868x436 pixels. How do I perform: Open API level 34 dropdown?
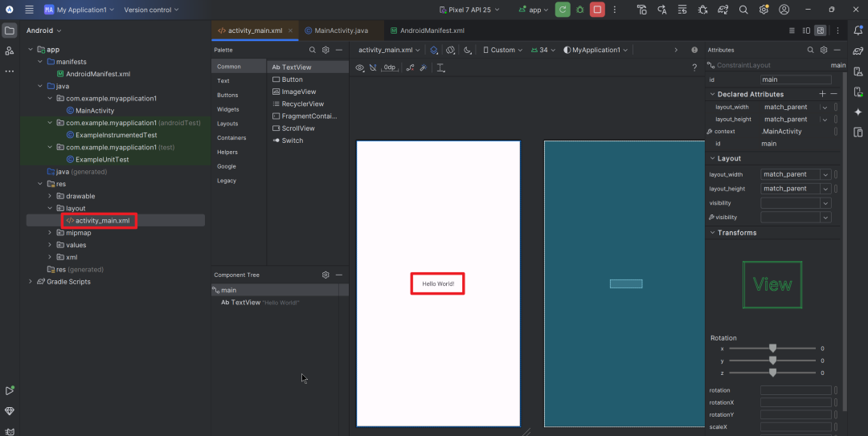tap(543, 50)
